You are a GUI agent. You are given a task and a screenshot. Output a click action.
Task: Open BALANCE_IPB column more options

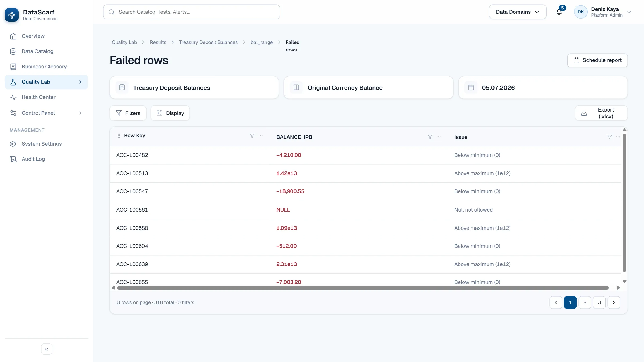438,137
